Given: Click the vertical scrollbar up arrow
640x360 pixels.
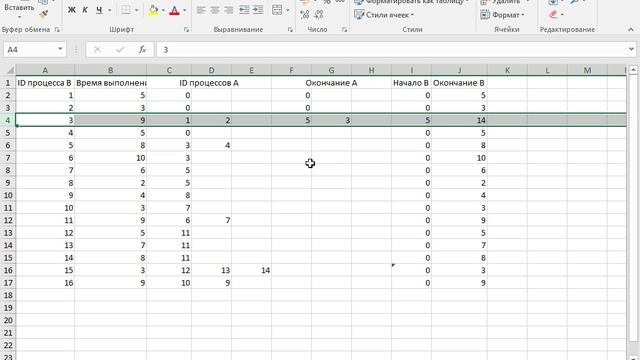Looking at the screenshot, I should [633, 70].
